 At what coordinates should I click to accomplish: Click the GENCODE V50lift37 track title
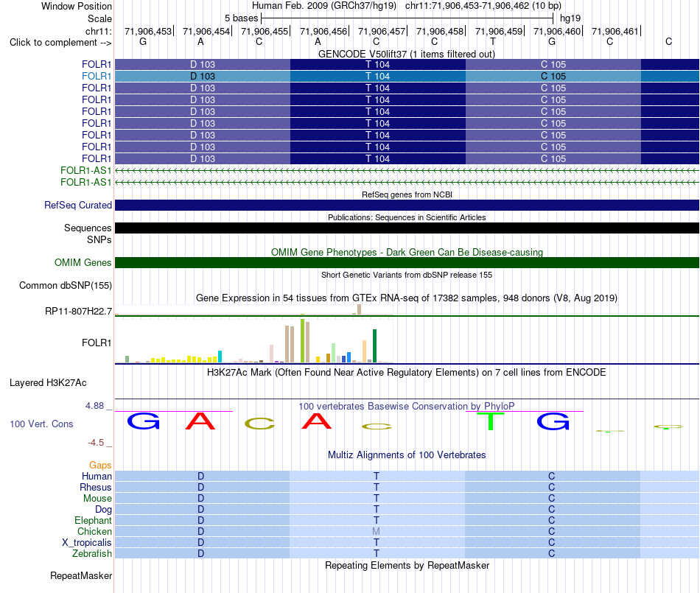(x=406, y=54)
